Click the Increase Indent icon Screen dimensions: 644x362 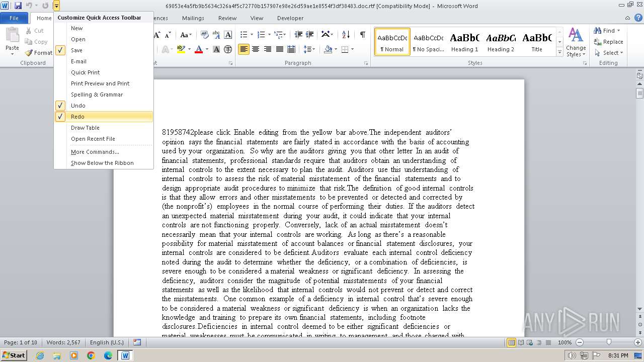pos(310,35)
